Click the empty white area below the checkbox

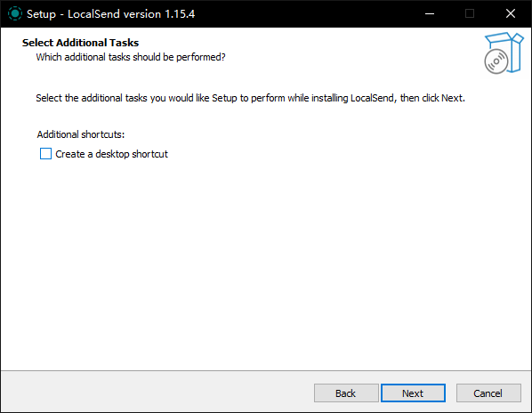(266, 264)
